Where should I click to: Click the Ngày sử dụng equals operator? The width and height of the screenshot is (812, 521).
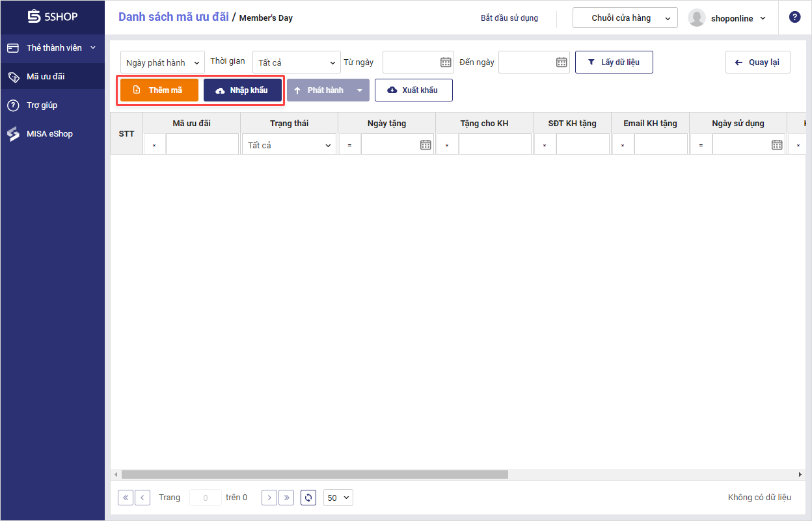(701, 145)
